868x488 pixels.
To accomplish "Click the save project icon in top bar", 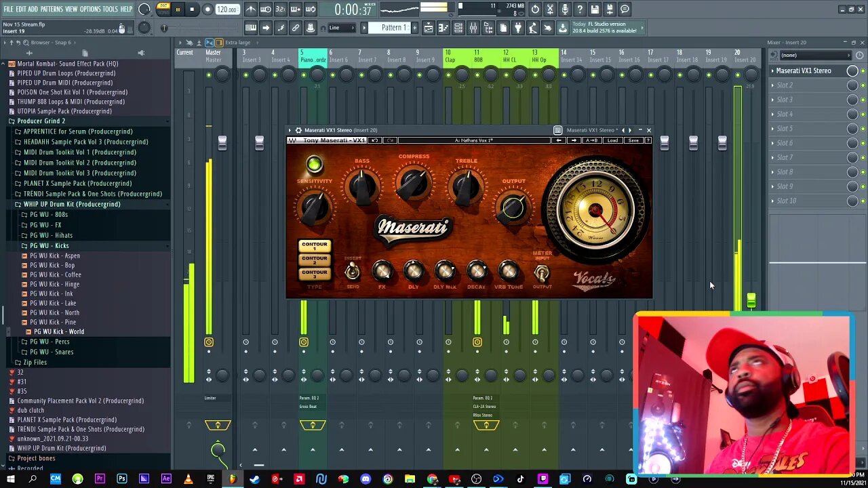I will point(595,9).
